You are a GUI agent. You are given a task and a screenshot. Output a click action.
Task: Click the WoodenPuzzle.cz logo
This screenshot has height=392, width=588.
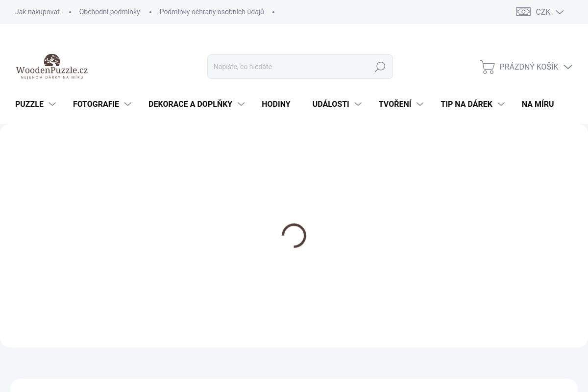point(52,67)
